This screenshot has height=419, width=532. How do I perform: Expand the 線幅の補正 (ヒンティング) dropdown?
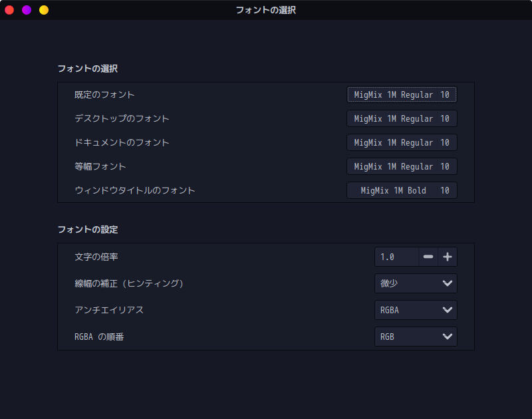tap(416, 283)
